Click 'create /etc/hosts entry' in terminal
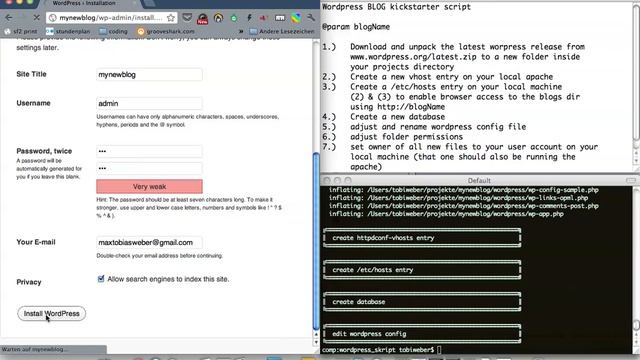The image size is (640, 360). (x=373, y=270)
